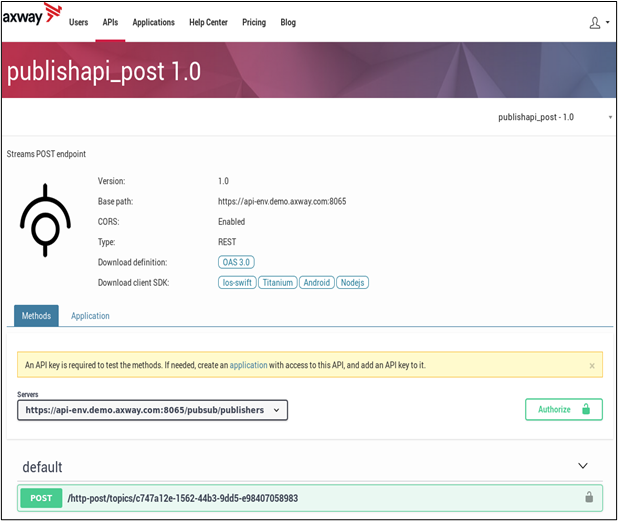
Task: Click the REST type value
Action: [x=227, y=242]
